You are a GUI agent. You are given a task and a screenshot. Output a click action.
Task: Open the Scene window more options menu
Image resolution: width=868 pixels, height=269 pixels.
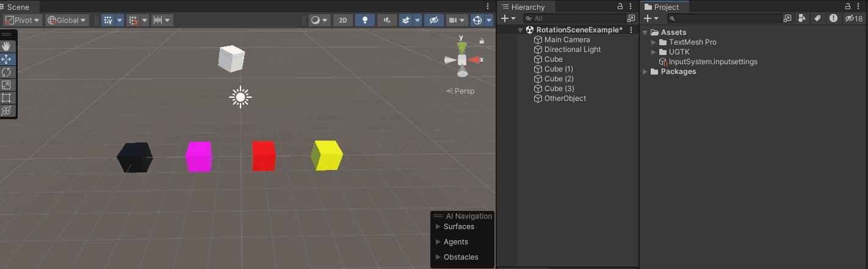[x=488, y=6]
